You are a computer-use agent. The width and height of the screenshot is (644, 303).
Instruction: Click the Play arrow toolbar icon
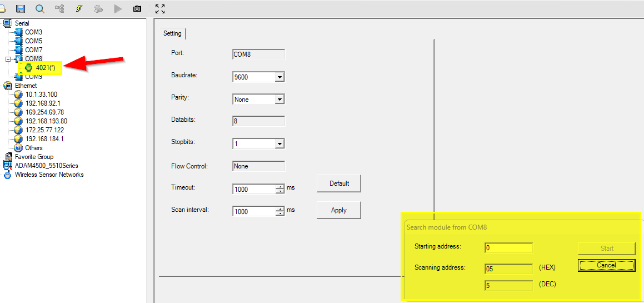point(118,9)
